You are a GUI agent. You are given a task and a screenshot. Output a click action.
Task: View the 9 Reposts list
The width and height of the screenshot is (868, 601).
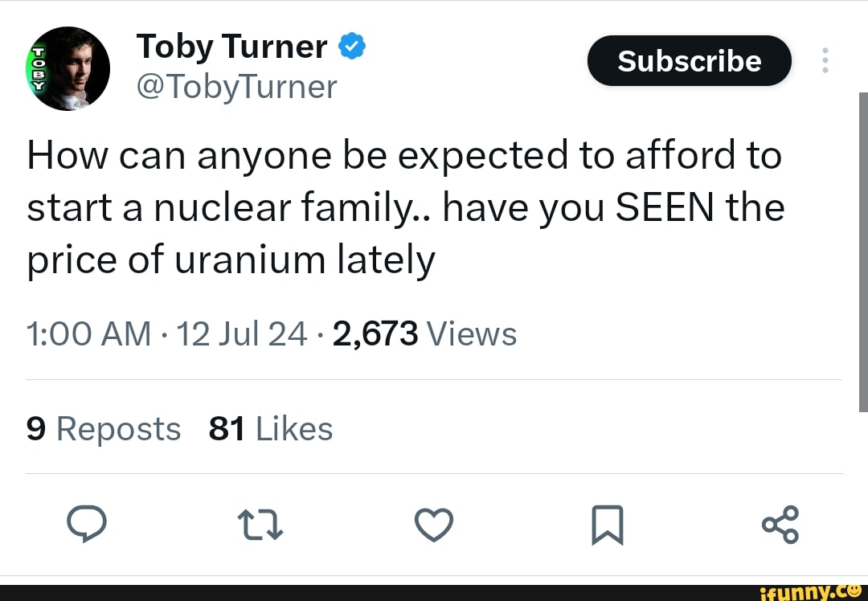(104, 429)
